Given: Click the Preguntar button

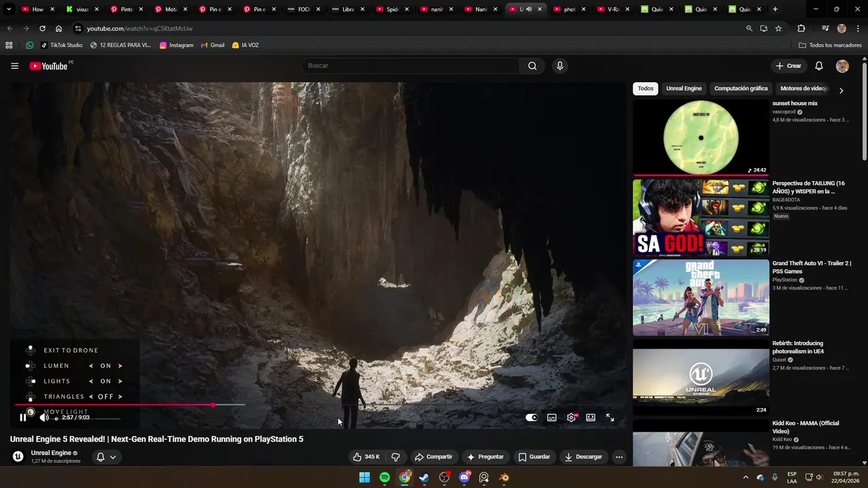Looking at the screenshot, I should click(485, 457).
